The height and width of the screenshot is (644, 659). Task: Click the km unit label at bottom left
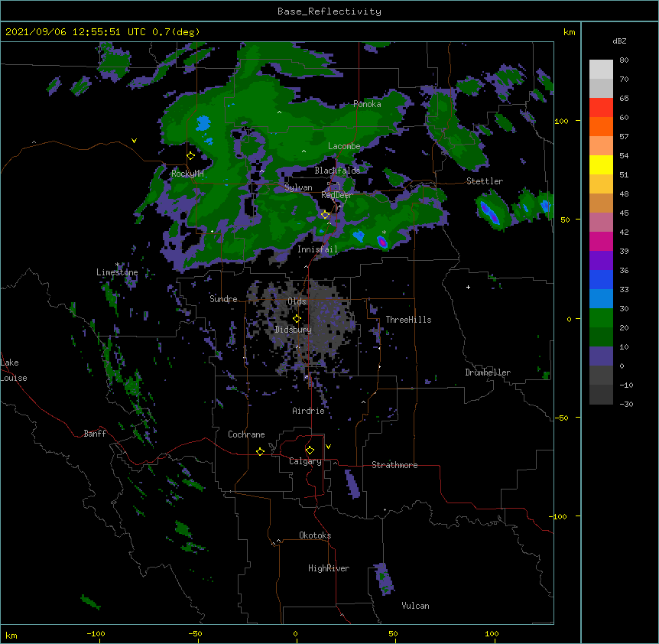pos(11,636)
